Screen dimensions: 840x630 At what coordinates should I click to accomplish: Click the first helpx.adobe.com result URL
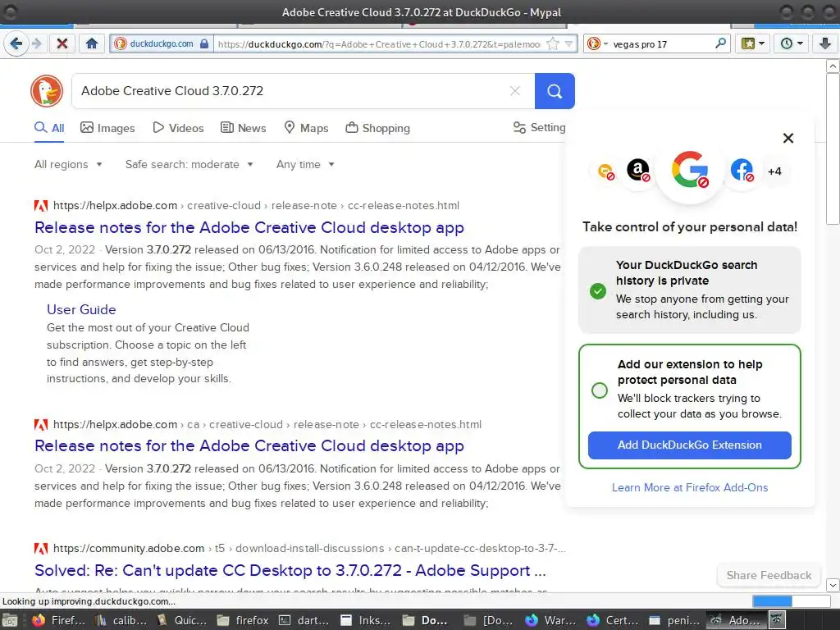pyautogui.click(x=256, y=206)
